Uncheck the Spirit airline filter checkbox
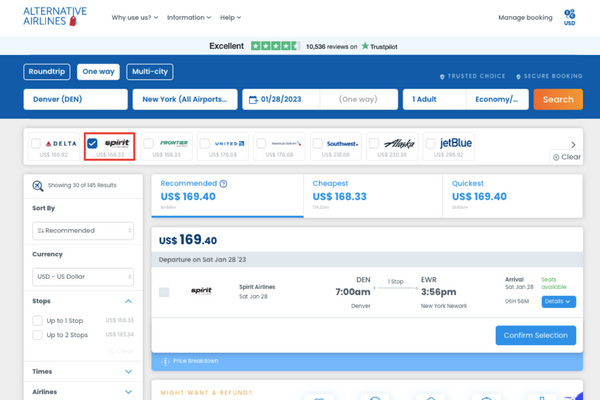This screenshot has width=600, height=400. 92,144
